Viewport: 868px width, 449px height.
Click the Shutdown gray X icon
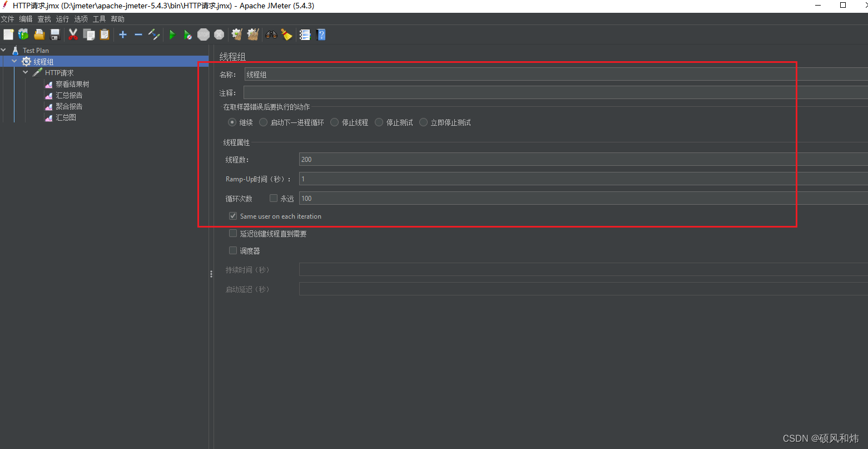tap(219, 34)
